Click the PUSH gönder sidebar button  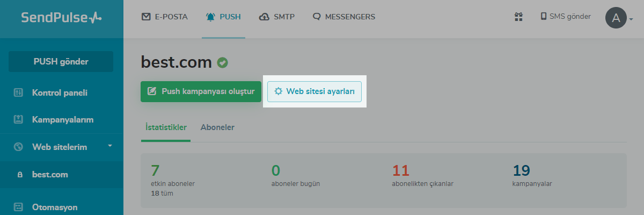tap(61, 61)
